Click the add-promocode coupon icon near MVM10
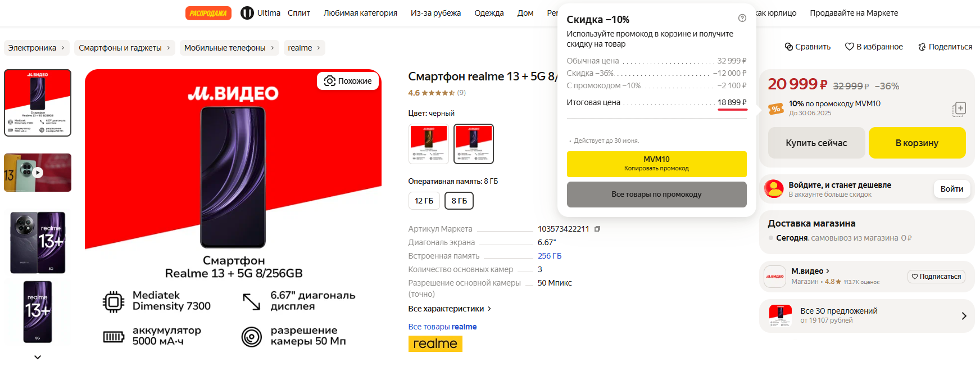Screen dimensions: 980x366 pyautogui.click(x=959, y=109)
